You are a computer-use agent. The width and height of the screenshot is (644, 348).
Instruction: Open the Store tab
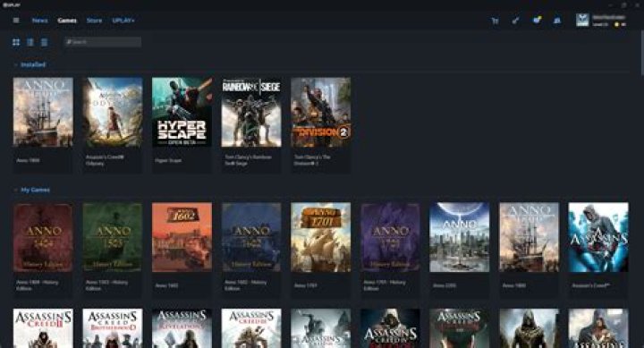point(94,21)
